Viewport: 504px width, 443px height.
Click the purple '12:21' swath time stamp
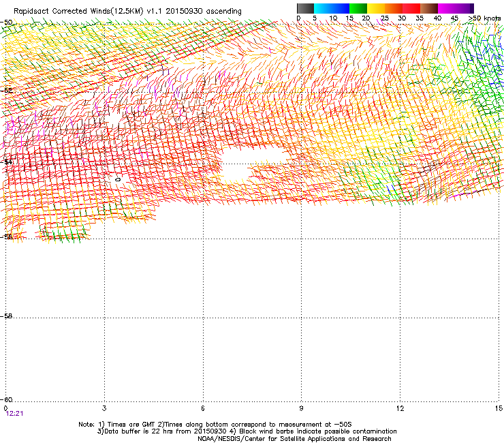pos(14,414)
